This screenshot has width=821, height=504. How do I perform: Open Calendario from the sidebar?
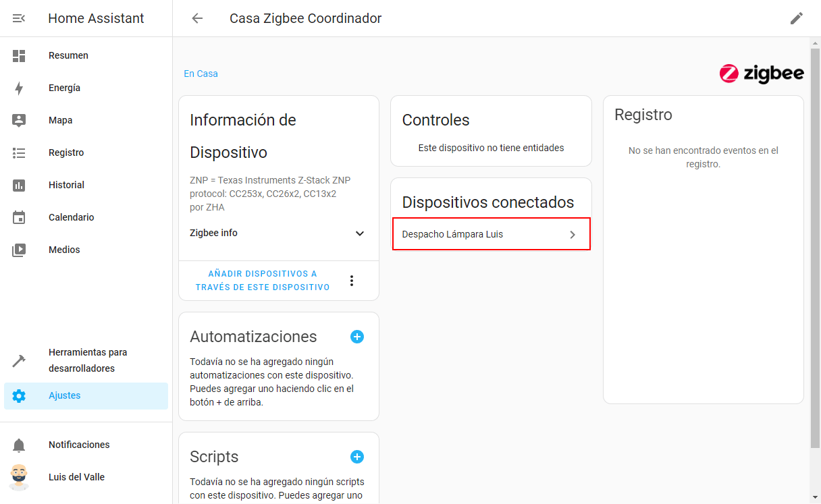click(x=71, y=217)
